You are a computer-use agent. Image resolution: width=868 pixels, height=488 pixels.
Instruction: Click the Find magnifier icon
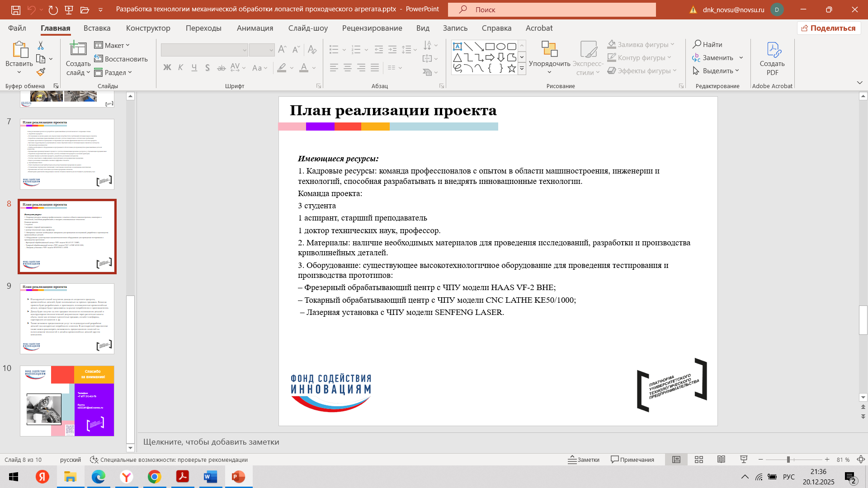(697, 44)
